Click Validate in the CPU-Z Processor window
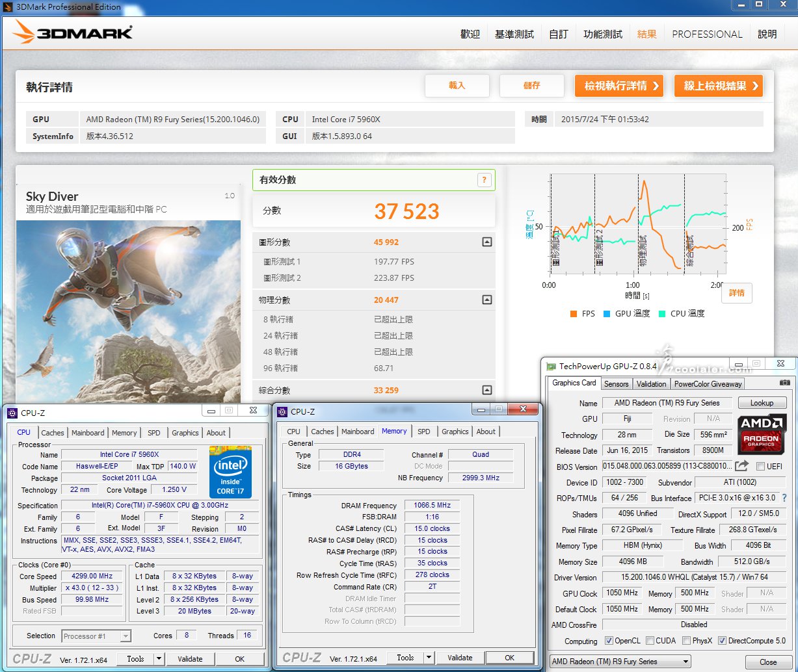 click(x=190, y=658)
